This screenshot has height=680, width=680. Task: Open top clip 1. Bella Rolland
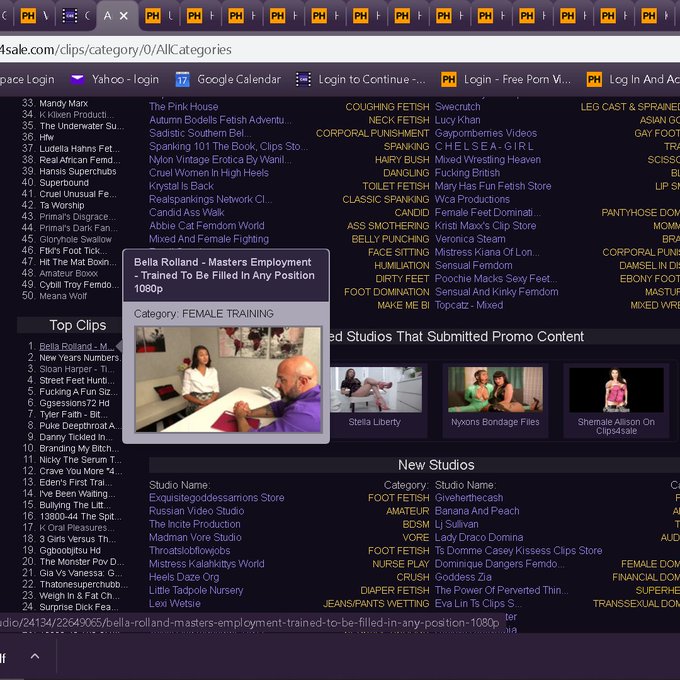tap(77, 346)
